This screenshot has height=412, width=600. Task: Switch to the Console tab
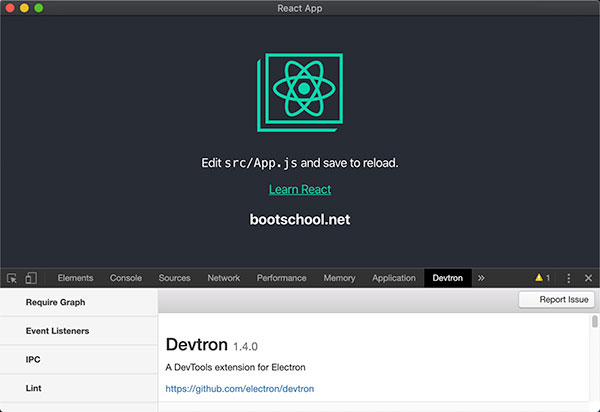click(x=126, y=278)
